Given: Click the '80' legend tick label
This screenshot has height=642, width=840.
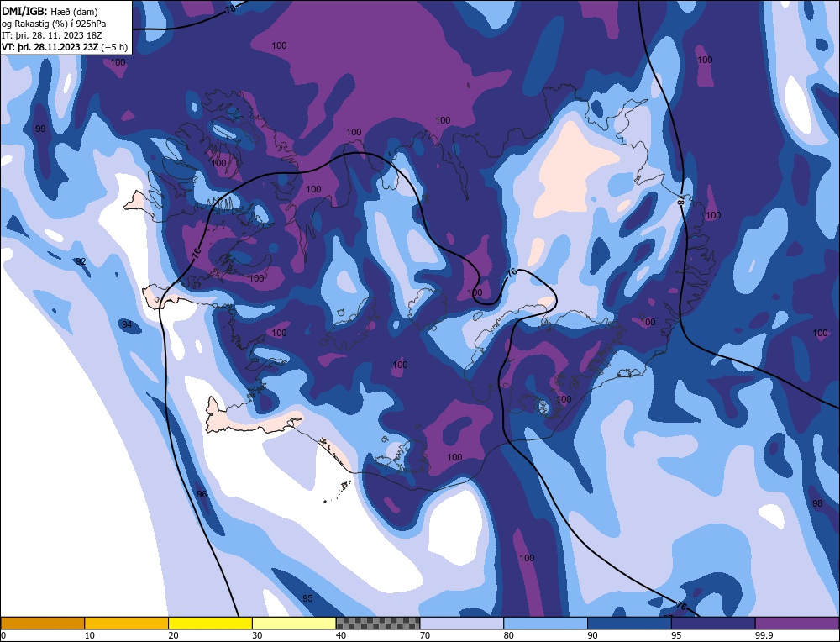Looking at the screenshot, I should [x=510, y=635].
